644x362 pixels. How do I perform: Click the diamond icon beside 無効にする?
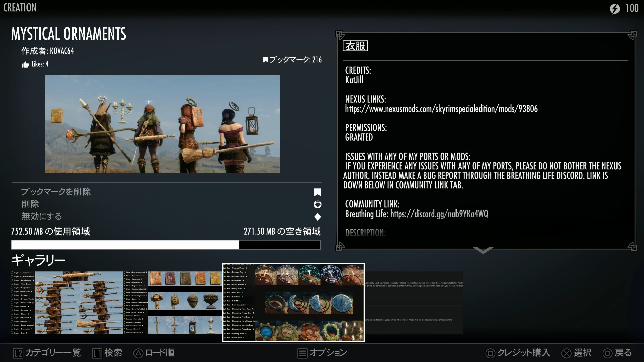(x=317, y=217)
